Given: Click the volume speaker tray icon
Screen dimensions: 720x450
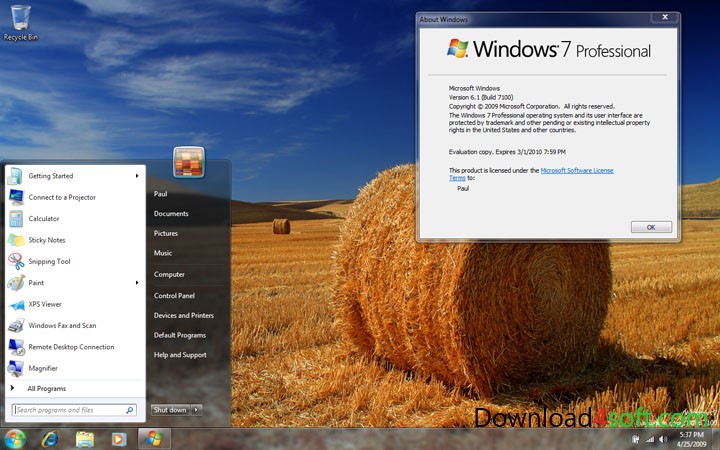Looking at the screenshot, I should (x=663, y=440).
